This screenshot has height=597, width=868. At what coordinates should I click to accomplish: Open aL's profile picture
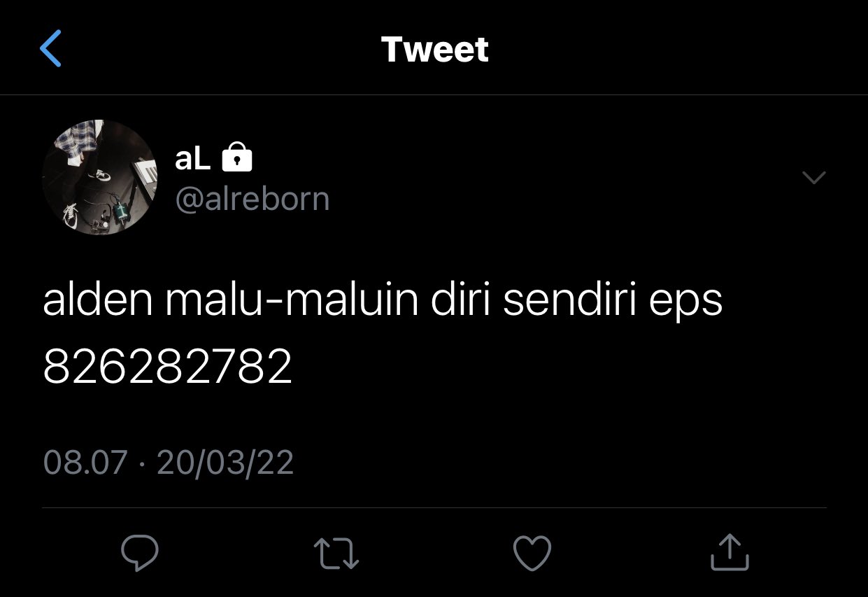click(100, 177)
